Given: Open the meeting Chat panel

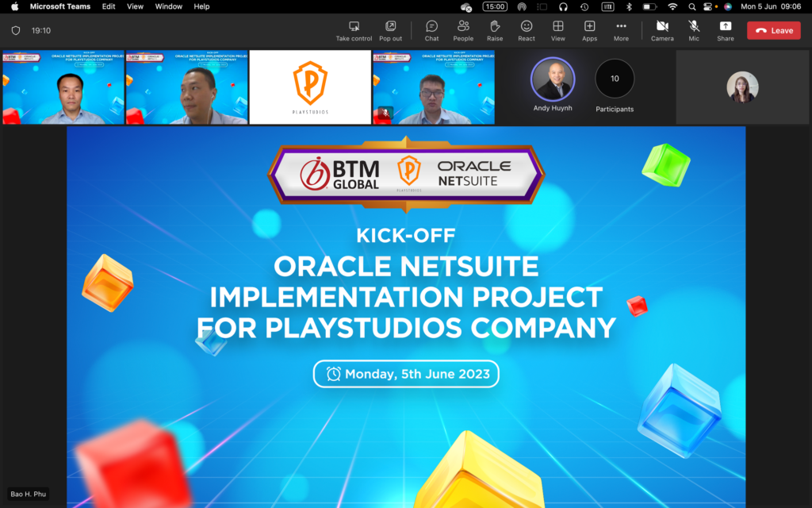Looking at the screenshot, I should (432, 31).
